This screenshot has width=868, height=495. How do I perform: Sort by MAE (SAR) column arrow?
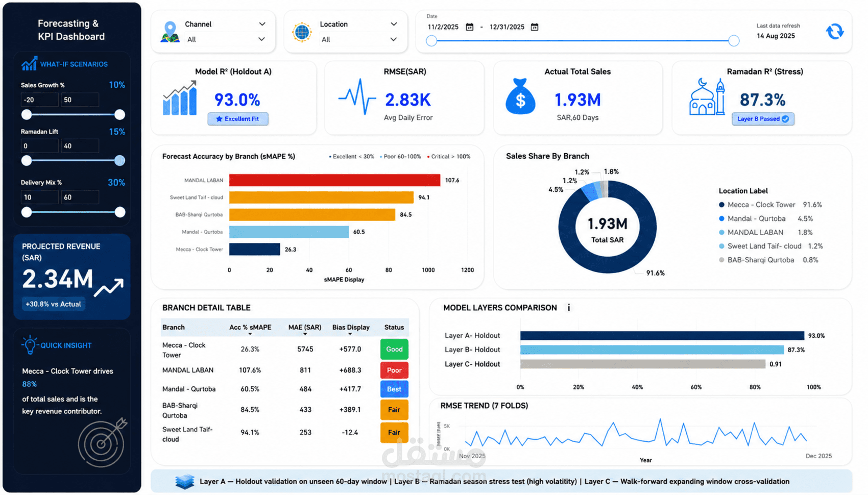305,334
